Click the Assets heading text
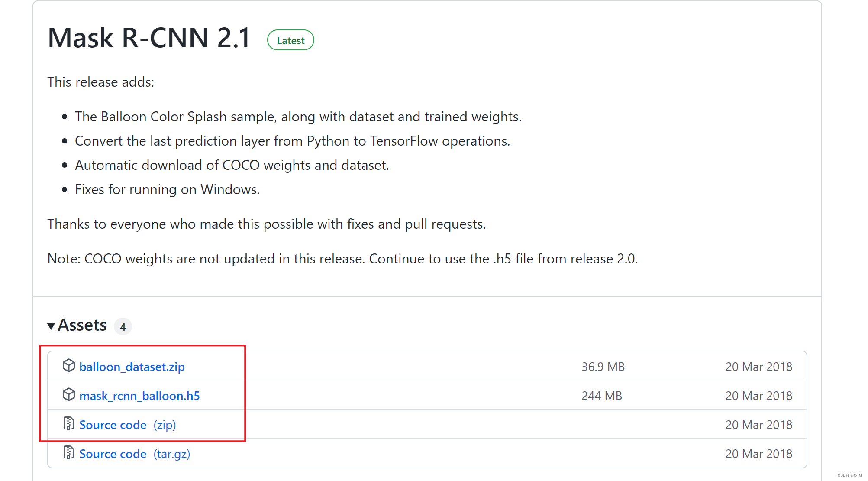Image resolution: width=868 pixels, height=481 pixels. tap(82, 325)
